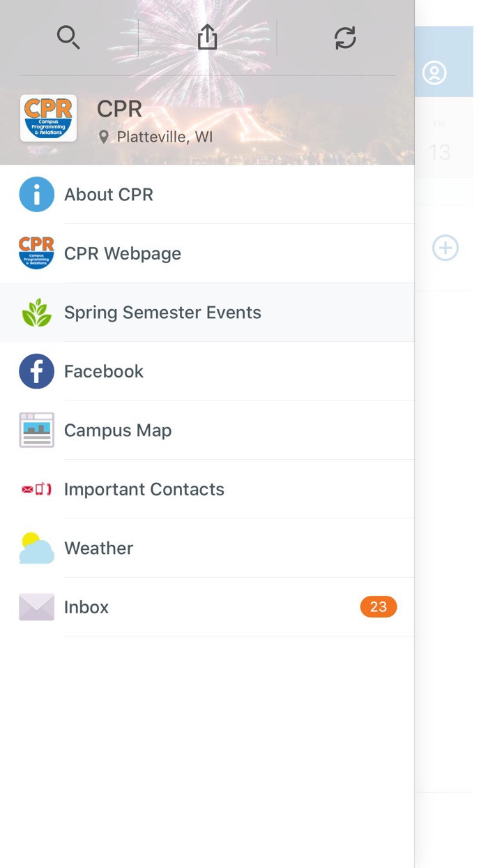Tap the Platteville, WI location text

coord(165,137)
